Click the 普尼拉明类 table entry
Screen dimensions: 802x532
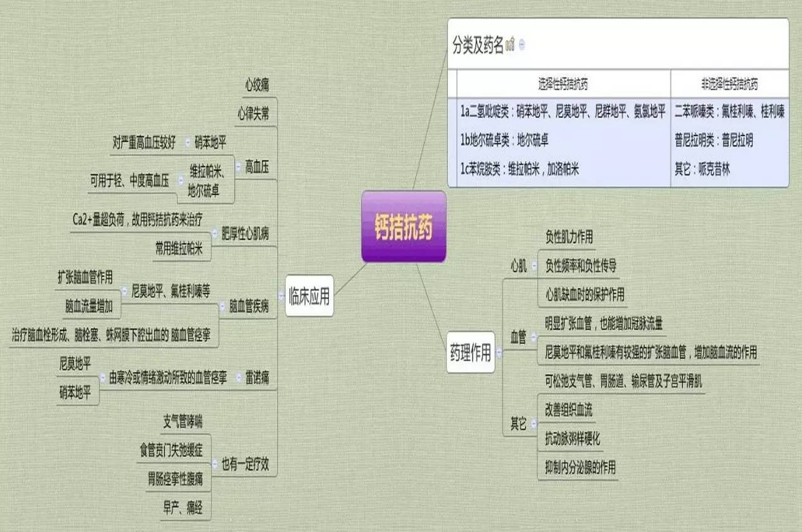click(714, 140)
